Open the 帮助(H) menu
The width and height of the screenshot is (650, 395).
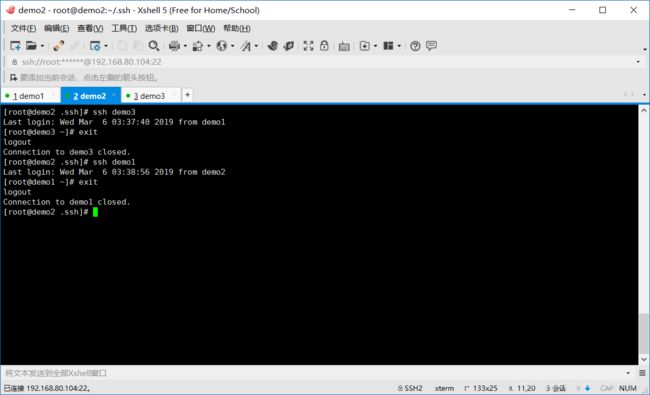point(237,28)
